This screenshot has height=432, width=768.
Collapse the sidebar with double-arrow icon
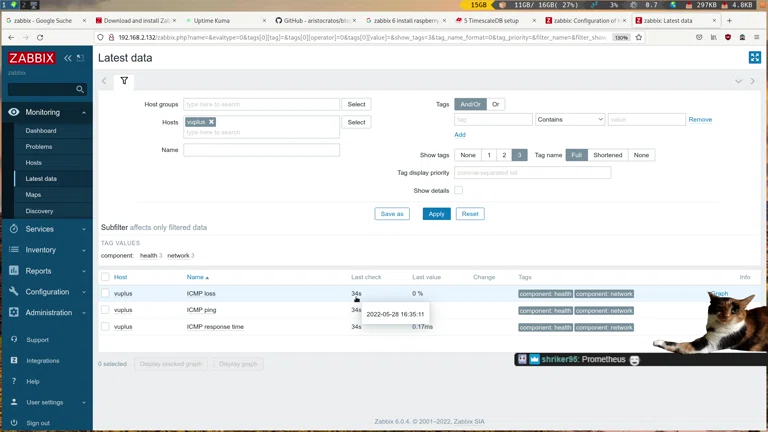point(68,58)
